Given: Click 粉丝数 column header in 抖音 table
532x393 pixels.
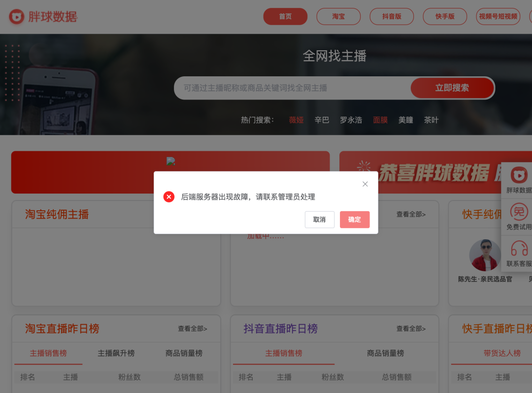Looking at the screenshot, I should [333, 377].
